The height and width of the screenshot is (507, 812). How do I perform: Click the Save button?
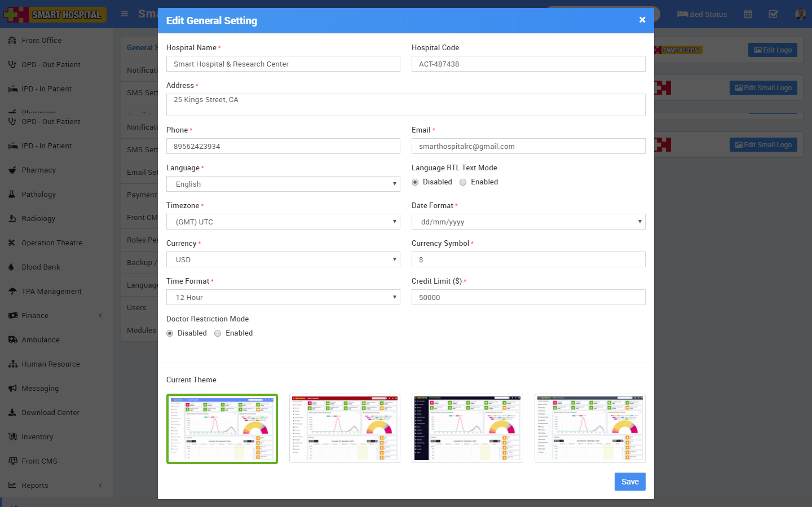coord(630,482)
